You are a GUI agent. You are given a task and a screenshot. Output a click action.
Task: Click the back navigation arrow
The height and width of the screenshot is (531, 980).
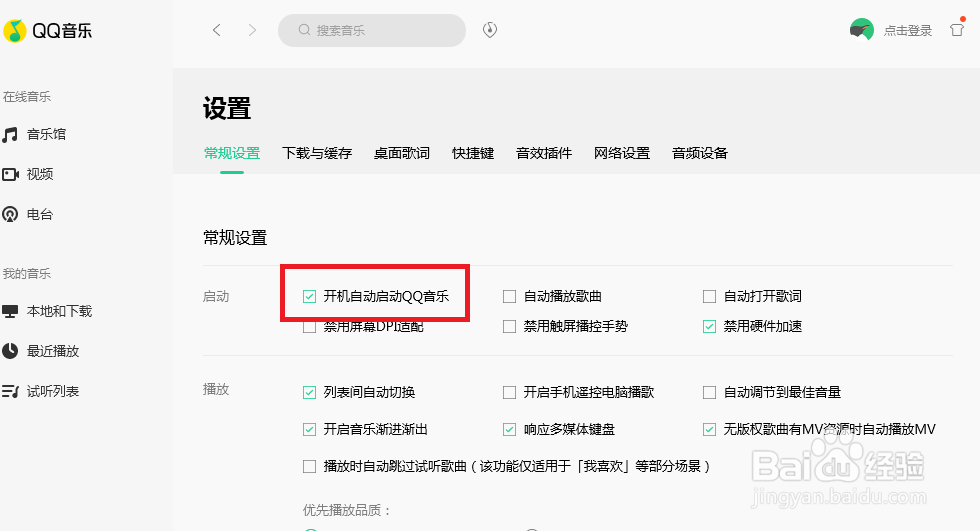click(217, 30)
